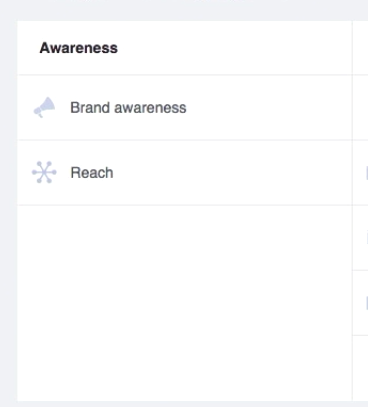Click the megaphone icon for Brand awareness
The height and width of the screenshot is (407, 368).
(x=44, y=107)
